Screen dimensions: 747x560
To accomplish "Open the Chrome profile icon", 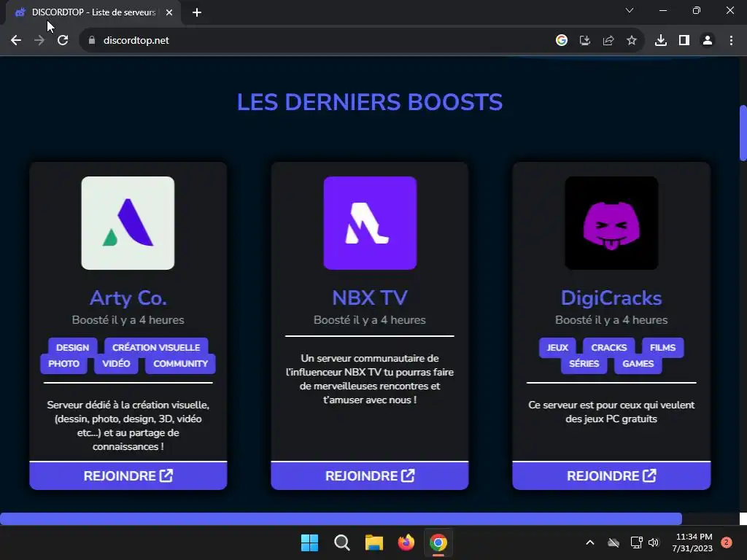I will tap(708, 41).
